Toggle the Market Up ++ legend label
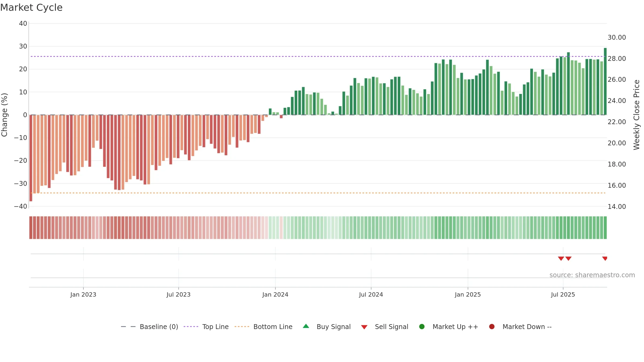Screen dimensions: 644x362 click(455, 327)
